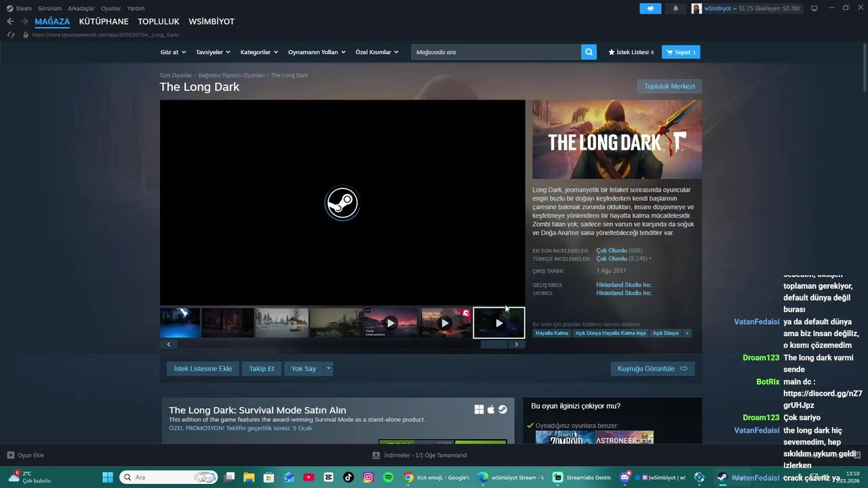This screenshot has height=488, width=868.
Task: Open Streamlabs Desktop taskbar item
Action: pyautogui.click(x=582, y=477)
